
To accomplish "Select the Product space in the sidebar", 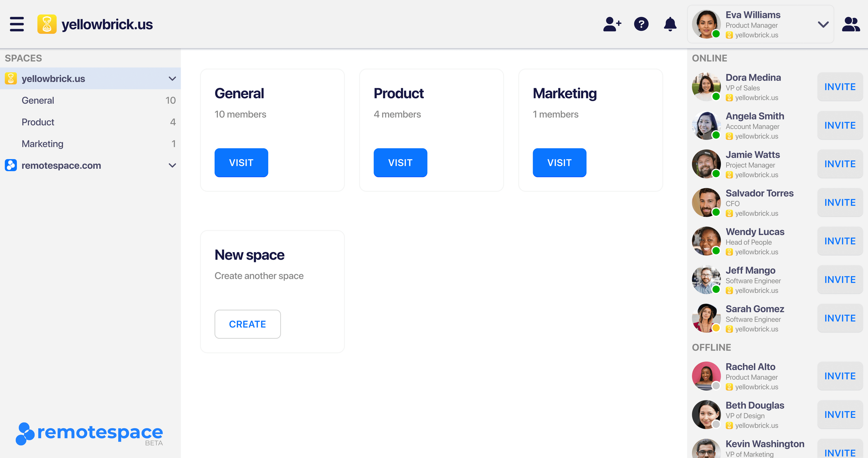I will tap(38, 122).
